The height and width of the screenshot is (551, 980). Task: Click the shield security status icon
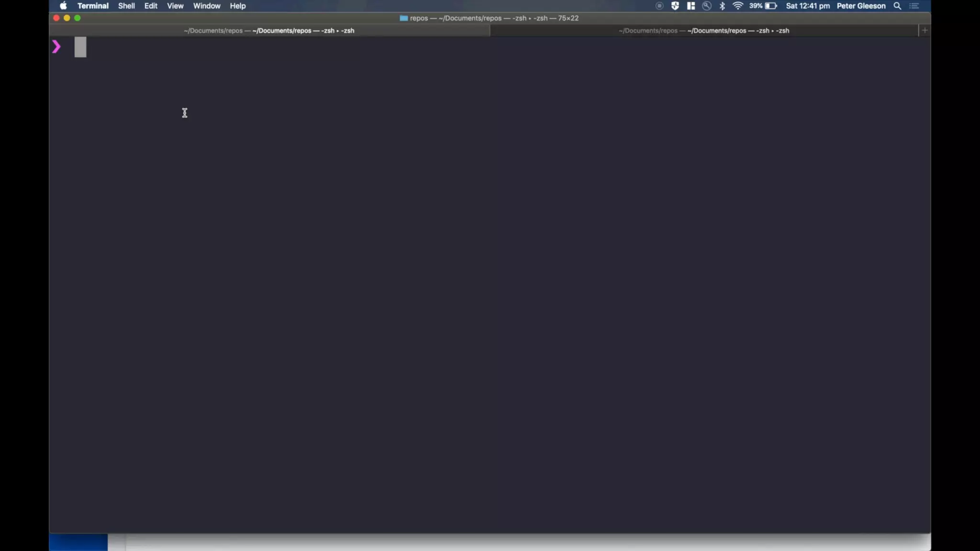click(675, 6)
